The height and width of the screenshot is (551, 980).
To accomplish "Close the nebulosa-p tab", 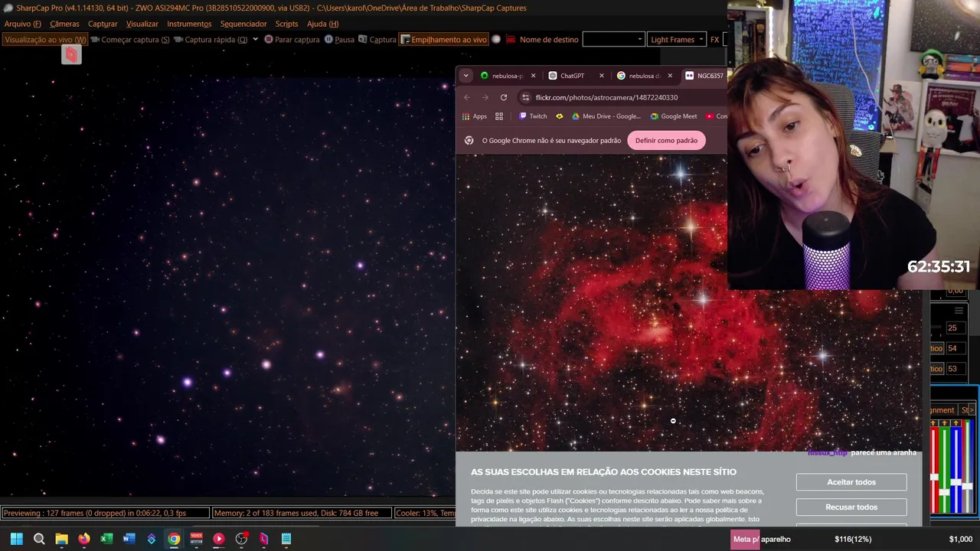I will point(534,76).
